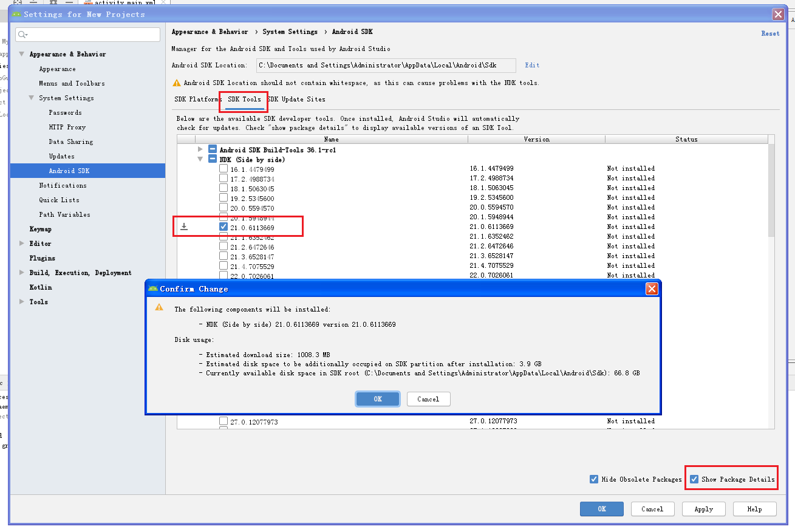Screen dimensions: 795x532
Task: Check the NDK 21.2.6472646 checkbox
Action: tap(223, 247)
